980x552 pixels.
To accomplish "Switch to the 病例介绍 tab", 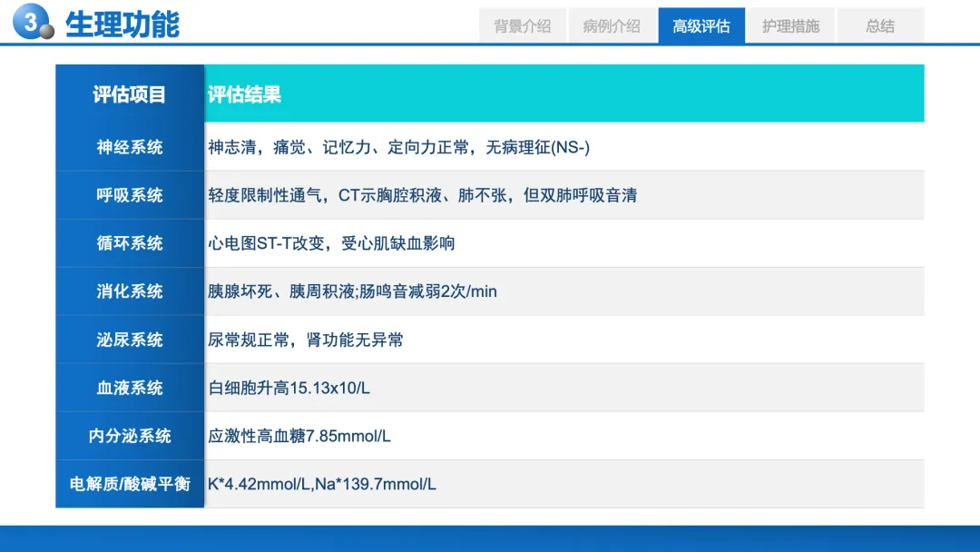I will pos(612,25).
